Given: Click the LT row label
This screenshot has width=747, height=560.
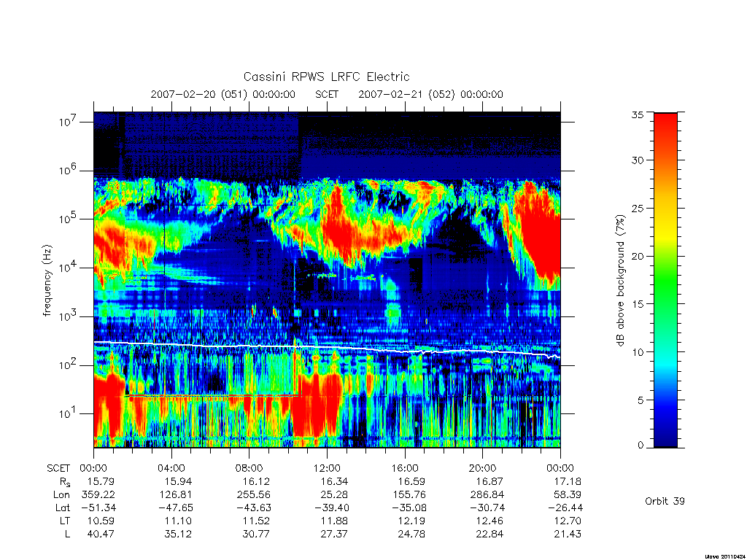Looking at the screenshot, I should pyautogui.click(x=65, y=521).
